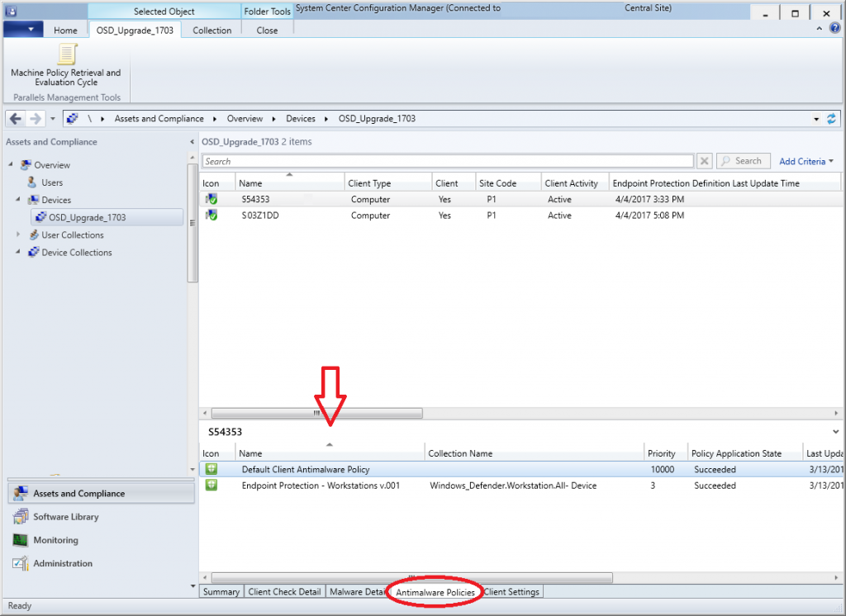The width and height of the screenshot is (846, 616).
Task: Click Default Client Antimalware Policy shield icon
Action: coord(211,469)
